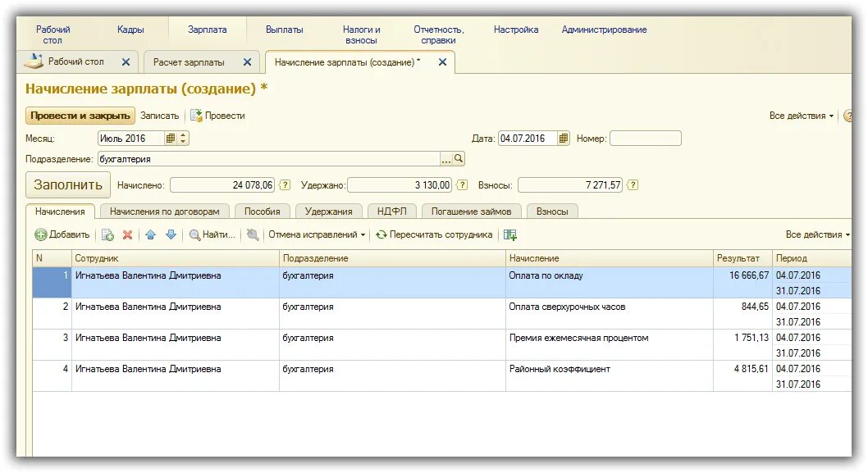Click the Заполнить button
The height and width of the screenshot is (473, 868).
click(x=68, y=184)
